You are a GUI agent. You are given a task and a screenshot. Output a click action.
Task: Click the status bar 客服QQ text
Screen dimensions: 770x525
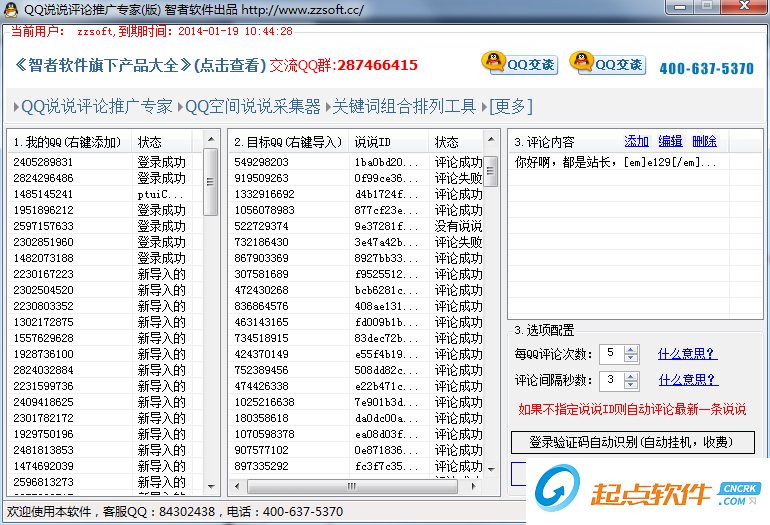(159, 512)
